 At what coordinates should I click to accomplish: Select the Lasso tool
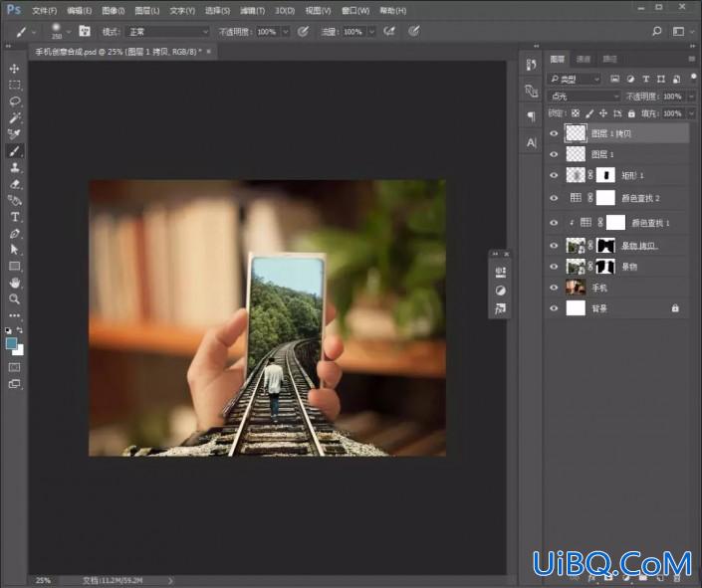pos(14,101)
